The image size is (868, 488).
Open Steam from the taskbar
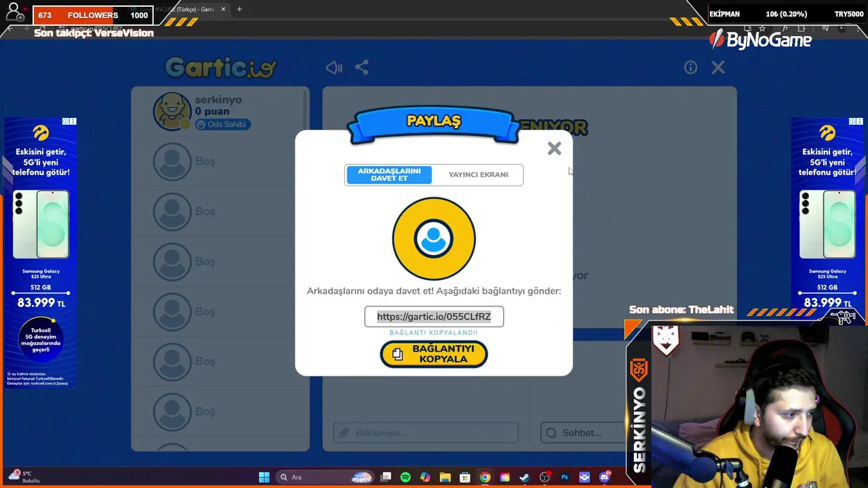pos(524,477)
